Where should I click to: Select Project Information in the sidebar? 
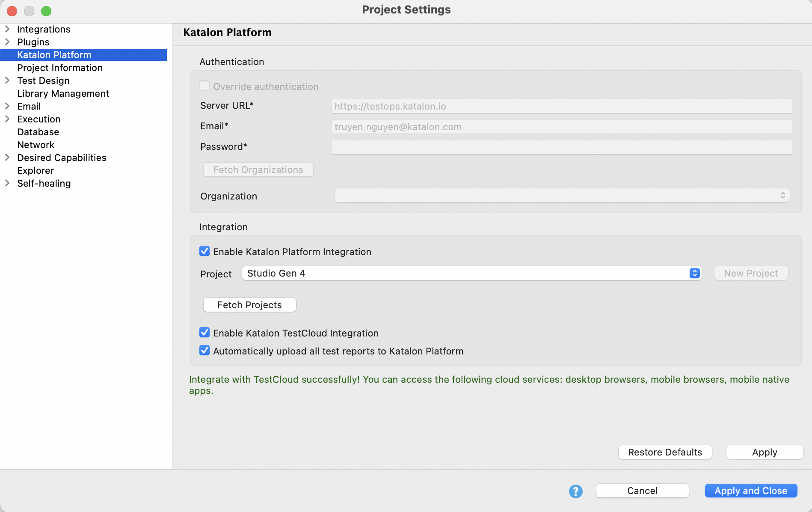coord(60,68)
